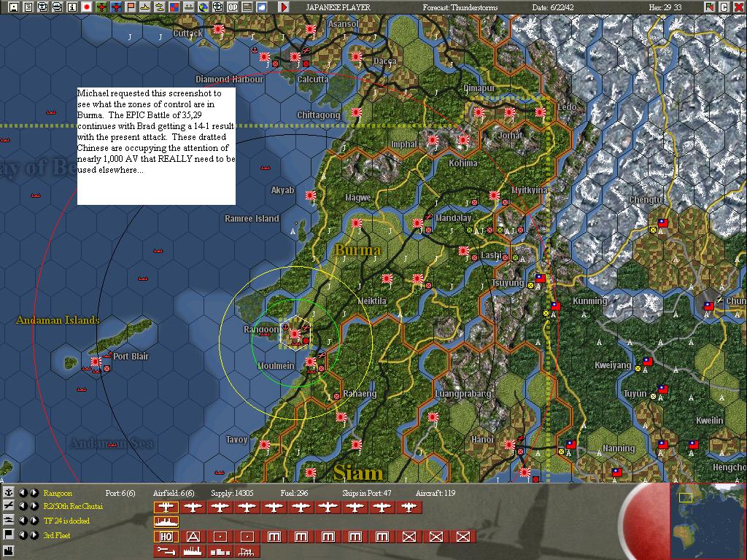Viewport: 747px width, 560px height.
Task: Open the information 'i' icon in toolbar
Action: click(x=72, y=7)
